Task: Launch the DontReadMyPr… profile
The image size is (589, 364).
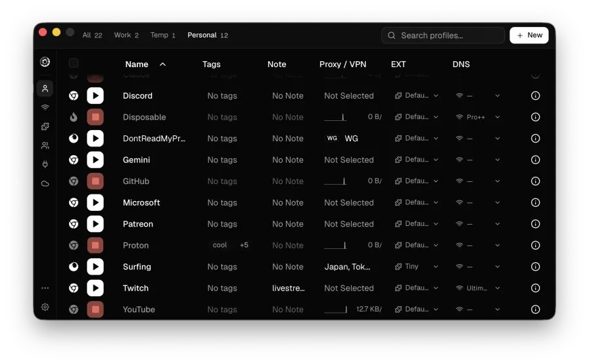Action: pos(95,139)
